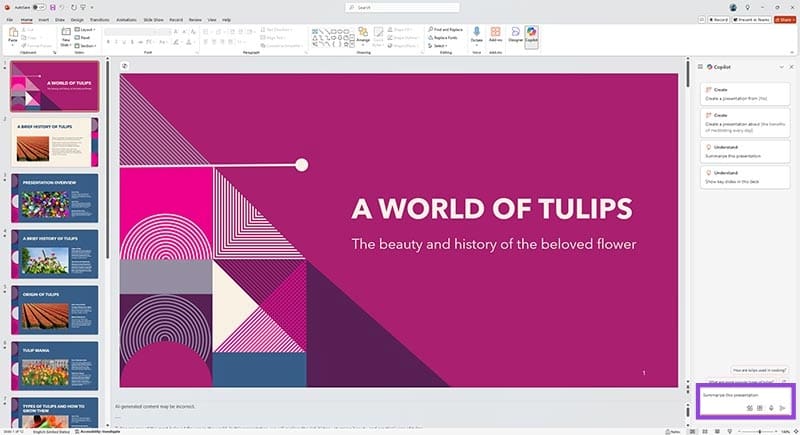Open the user account profile picture
800x435 pixels.
click(x=733, y=8)
